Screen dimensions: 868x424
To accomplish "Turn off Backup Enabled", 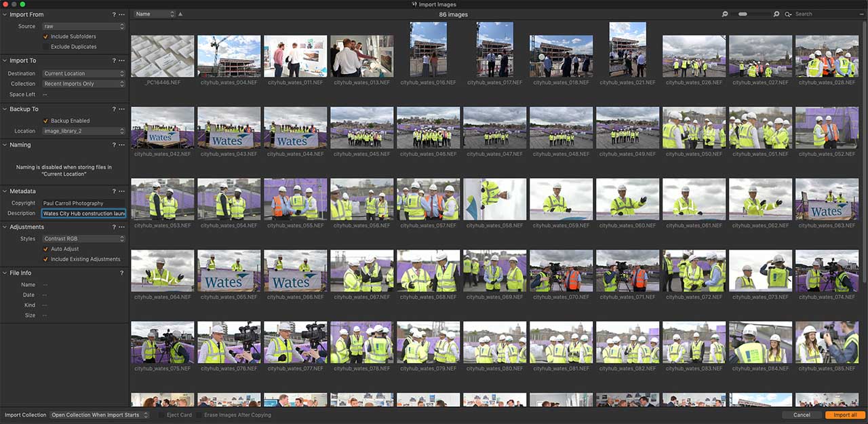I will [x=46, y=121].
